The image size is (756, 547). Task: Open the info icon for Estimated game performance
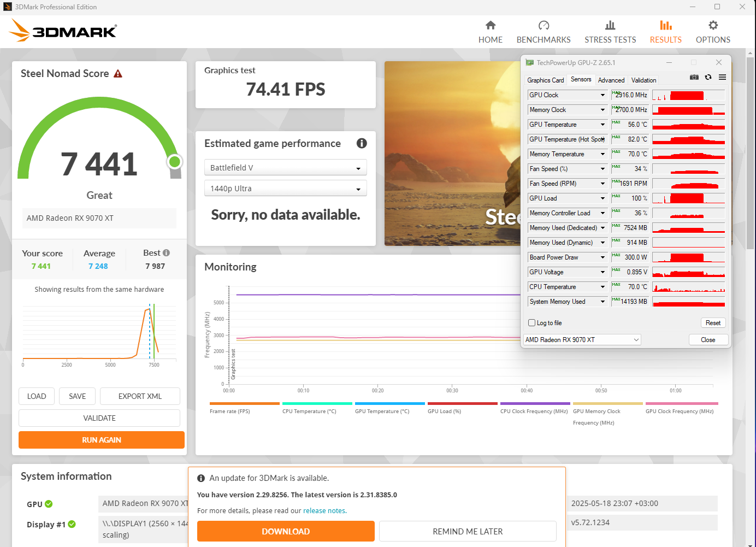pyautogui.click(x=362, y=143)
